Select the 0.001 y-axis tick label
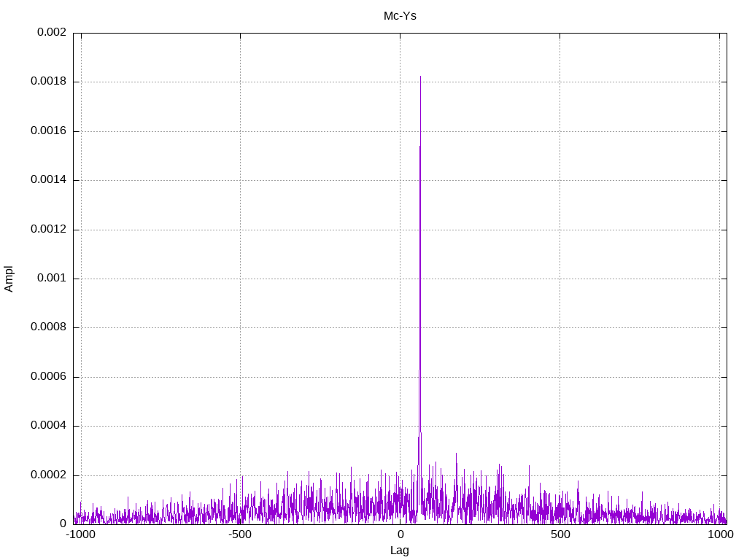The height and width of the screenshot is (560, 747). [51, 279]
